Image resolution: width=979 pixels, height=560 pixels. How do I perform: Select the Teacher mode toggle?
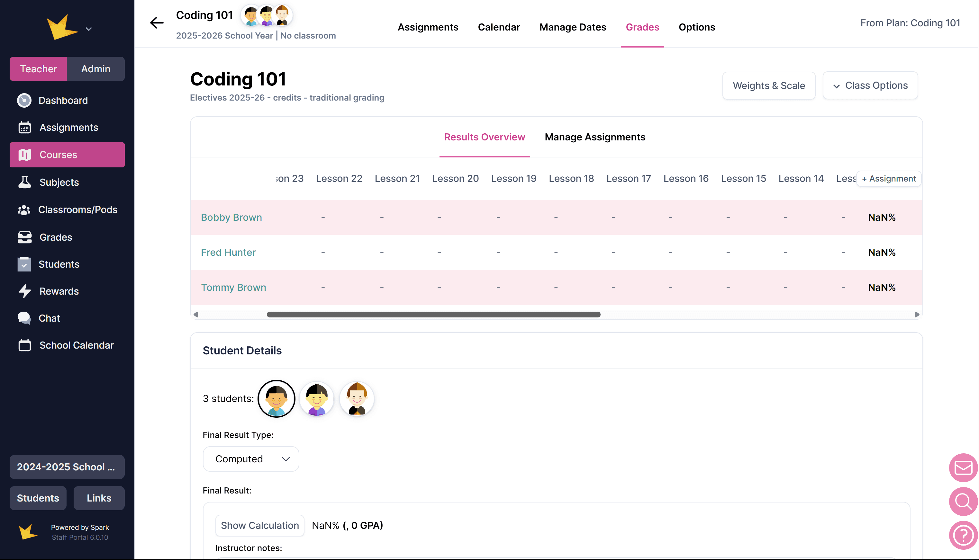pos(38,69)
